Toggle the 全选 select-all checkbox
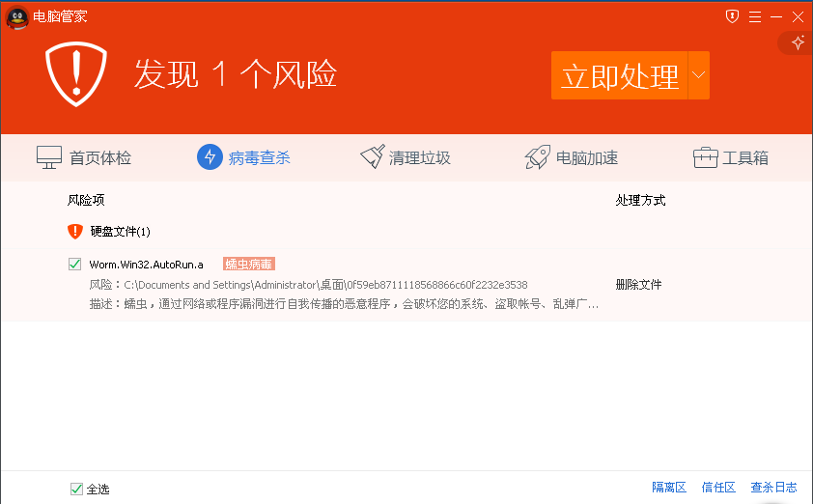813x504 pixels. [x=76, y=489]
